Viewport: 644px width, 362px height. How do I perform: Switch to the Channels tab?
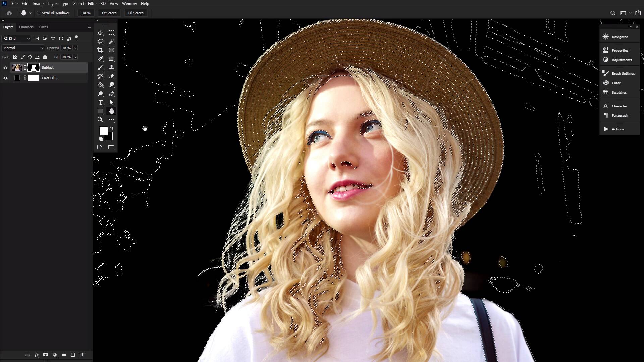(x=26, y=27)
